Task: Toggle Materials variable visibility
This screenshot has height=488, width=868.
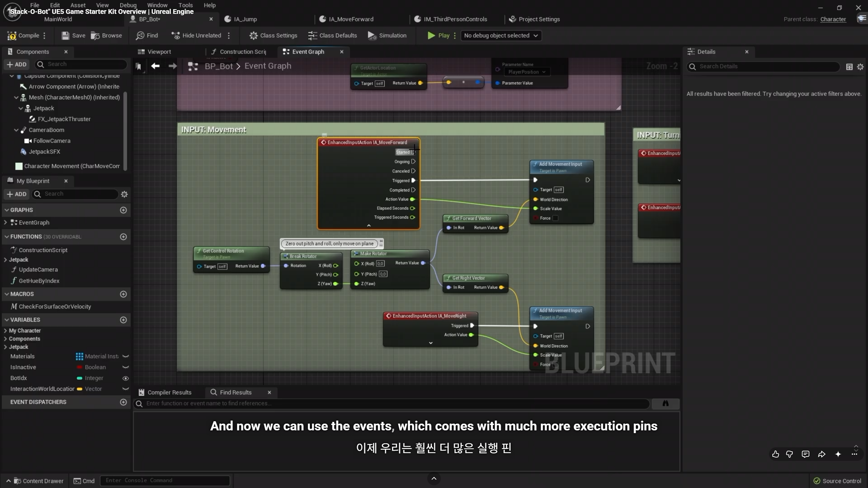Action: [125, 357]
